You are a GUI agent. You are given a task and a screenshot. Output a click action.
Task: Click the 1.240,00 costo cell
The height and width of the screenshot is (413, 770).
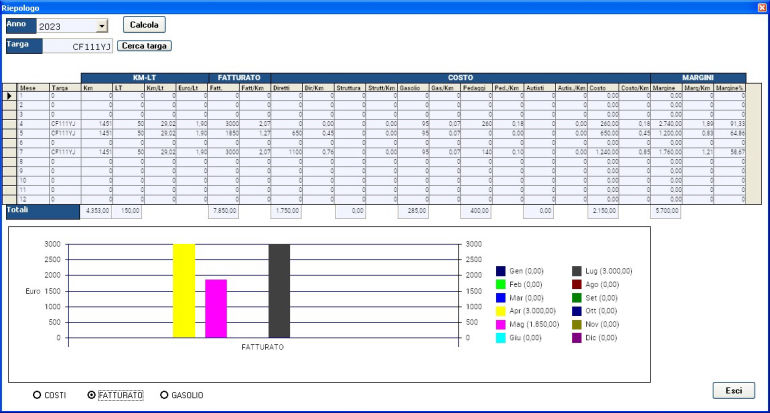[603, 152]
